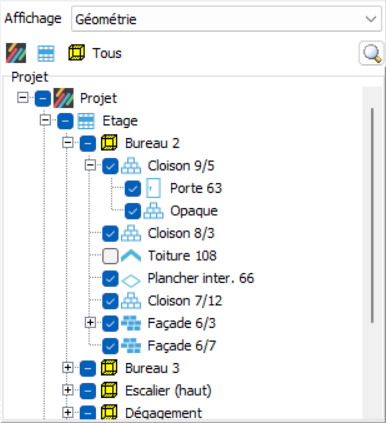Expand the Façade 6/3 node
386x423 pixels.
tap(90, 323)
